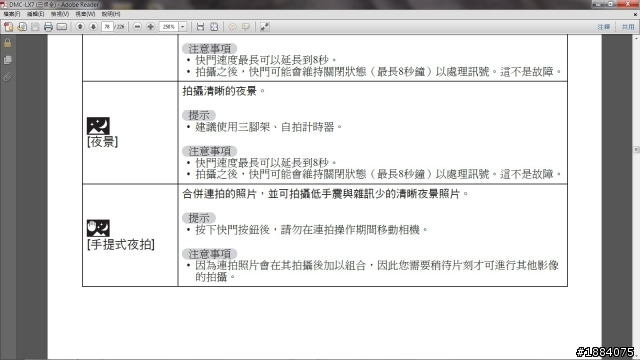Click the 注意事項 label in 手提式夜拍 row

(209, 254)
